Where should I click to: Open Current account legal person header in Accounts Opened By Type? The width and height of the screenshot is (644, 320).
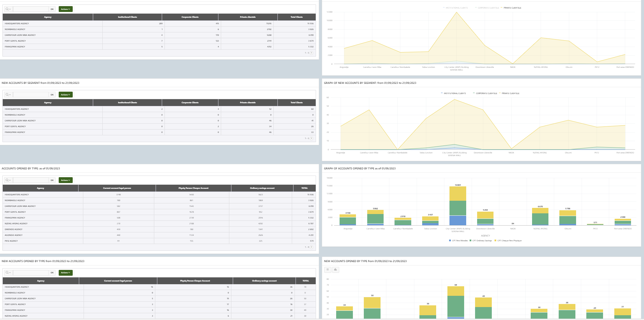tap(117, 188)
